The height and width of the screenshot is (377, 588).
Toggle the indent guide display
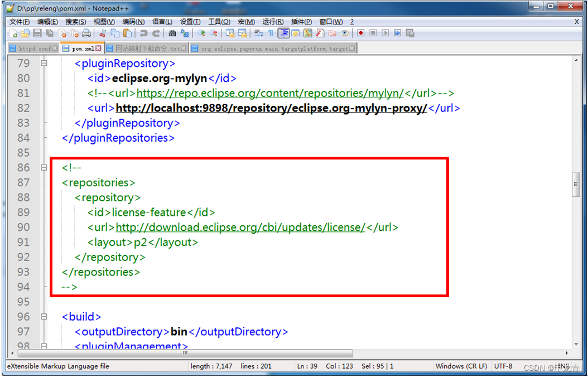(283, 33)
